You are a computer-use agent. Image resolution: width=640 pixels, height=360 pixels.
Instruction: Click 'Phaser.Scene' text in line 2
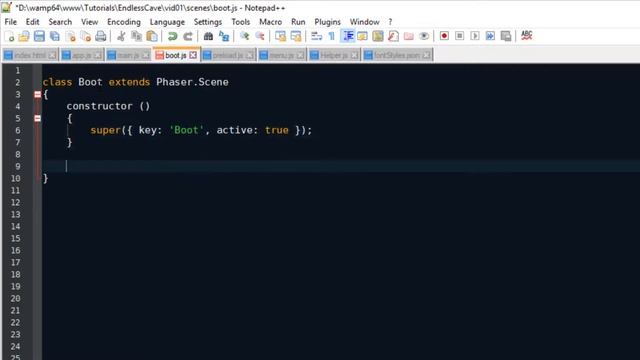tap(192, 82)
